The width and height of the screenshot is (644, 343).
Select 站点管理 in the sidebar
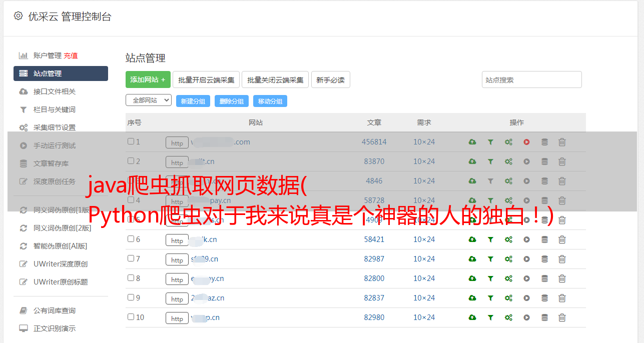coord(61,73)
